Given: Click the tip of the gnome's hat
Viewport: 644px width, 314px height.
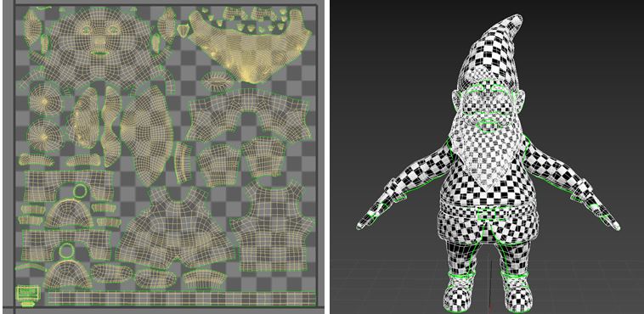Looking at the screenshot, I should click(x=517, y=18).
